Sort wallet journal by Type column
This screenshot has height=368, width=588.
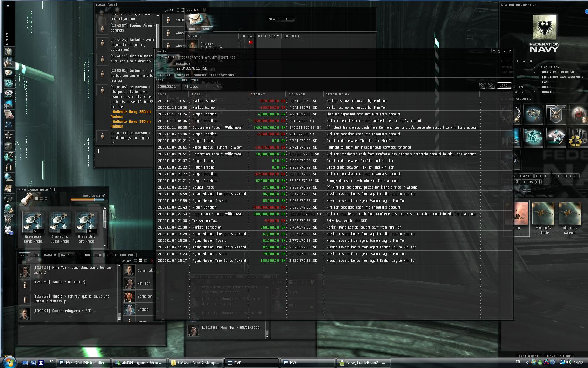coord(219,94)
